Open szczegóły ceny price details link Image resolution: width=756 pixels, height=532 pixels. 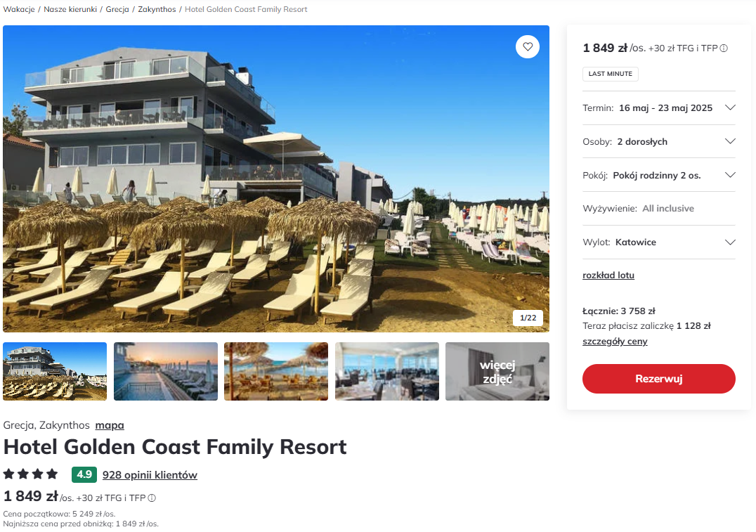(x=615, y=342)
